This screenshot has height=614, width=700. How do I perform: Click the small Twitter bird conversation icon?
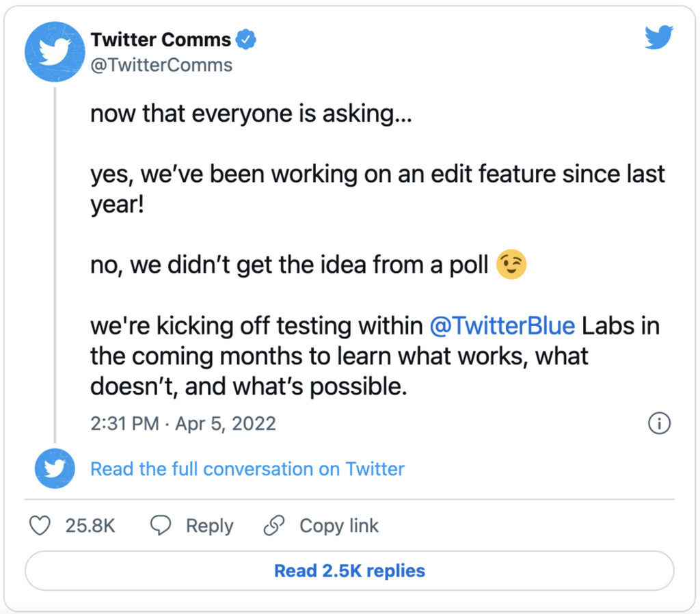(55, 469)
